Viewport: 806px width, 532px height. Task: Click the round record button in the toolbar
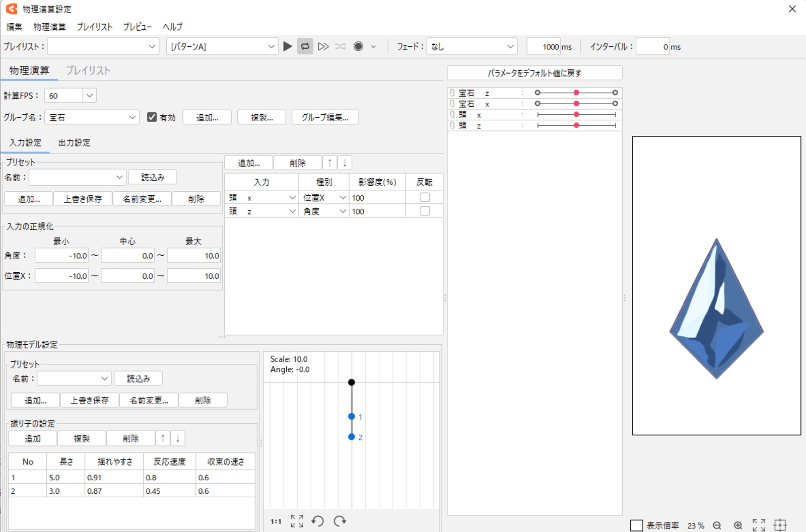[x=358, y=46]
